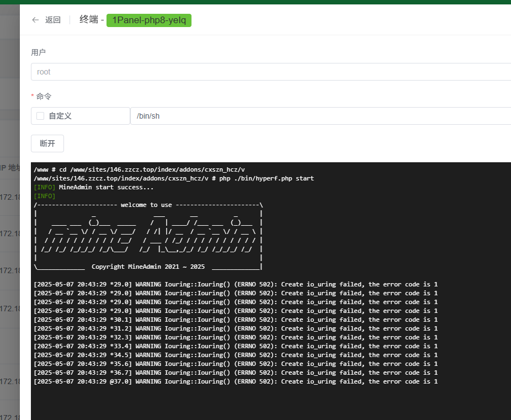
Task: Click the 返回 back link
Action: [x=53, y=20]
